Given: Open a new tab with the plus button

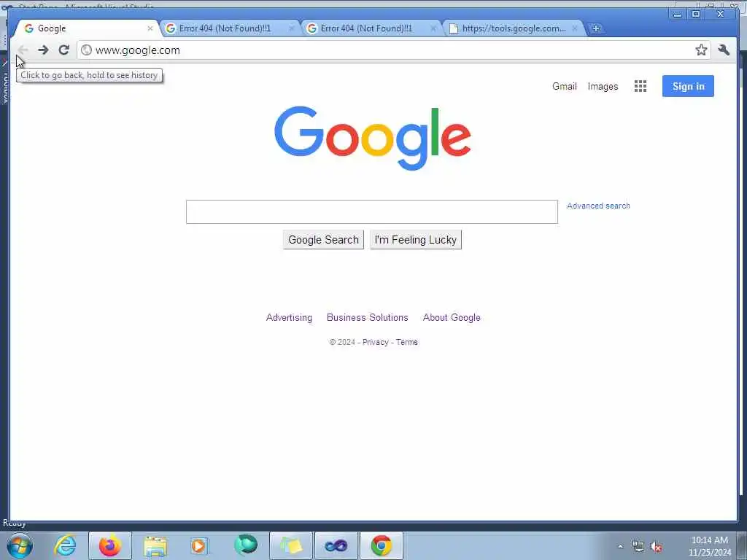Looking at the screenshot, I should click(x=595, y=28).
